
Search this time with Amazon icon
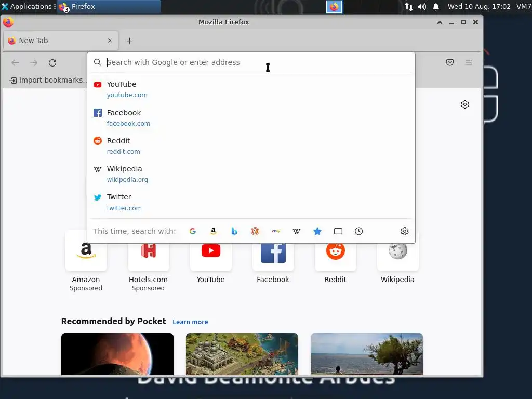(x=214, y=231)
